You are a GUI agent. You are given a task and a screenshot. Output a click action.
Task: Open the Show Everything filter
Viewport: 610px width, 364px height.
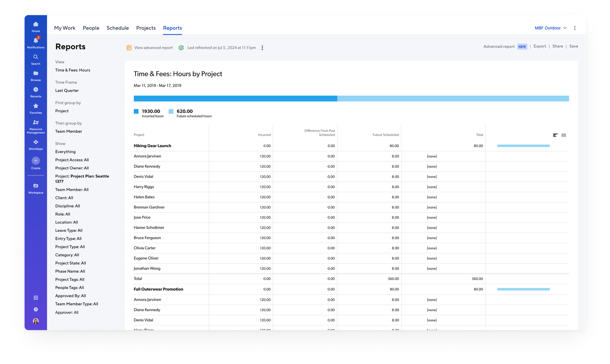[x=65, y=152]
